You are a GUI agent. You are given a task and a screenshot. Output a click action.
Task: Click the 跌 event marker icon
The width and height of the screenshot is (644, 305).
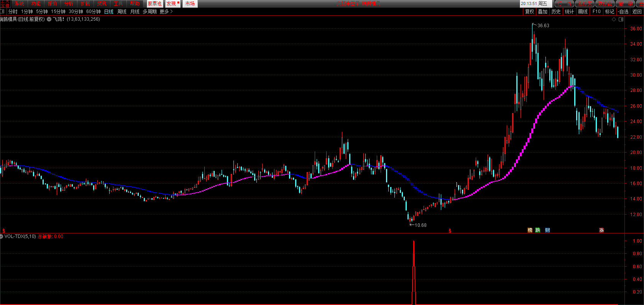[538, 230]
